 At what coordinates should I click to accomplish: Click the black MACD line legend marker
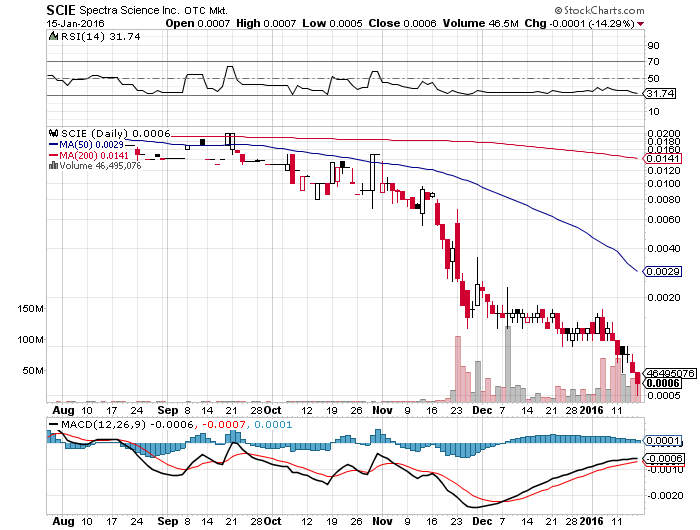(x=54, y=425)
